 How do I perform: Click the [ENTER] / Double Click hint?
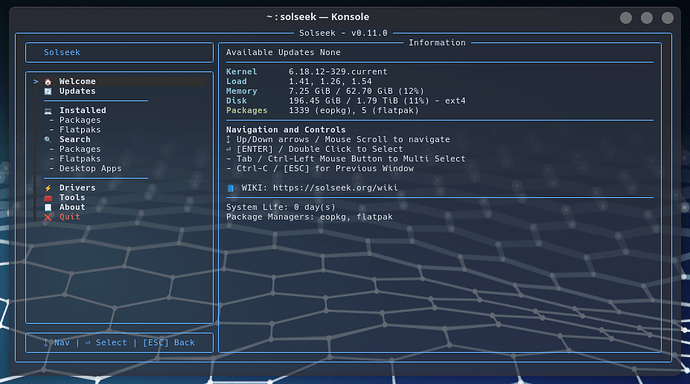click(x=314, y=149)
